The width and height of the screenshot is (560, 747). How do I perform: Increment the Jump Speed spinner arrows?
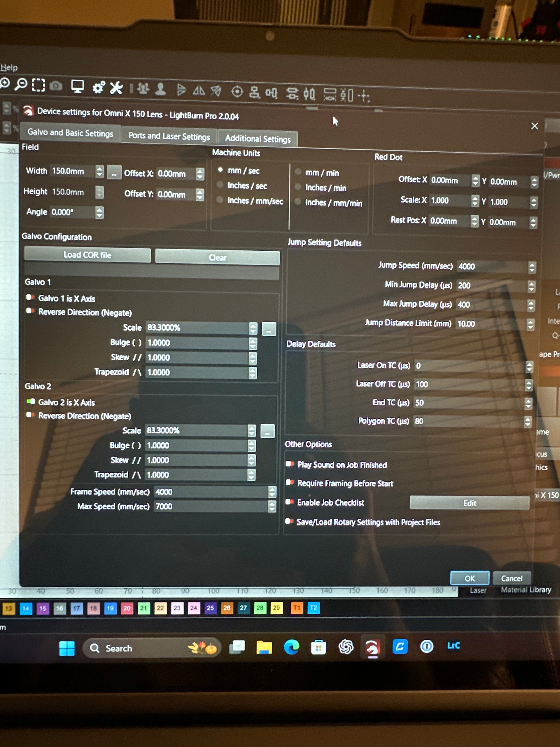(x=532, y=264)
